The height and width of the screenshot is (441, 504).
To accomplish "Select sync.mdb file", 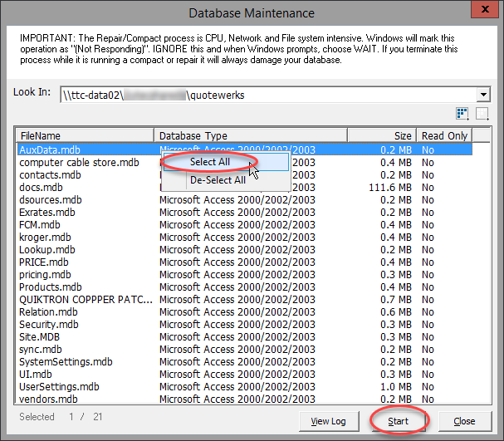I will click(41, 350).
